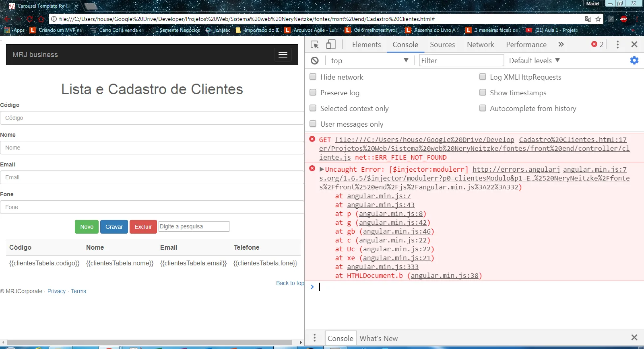Enable the Preserve log checkbox
This screenshot has height=349, width=644.
313,92
